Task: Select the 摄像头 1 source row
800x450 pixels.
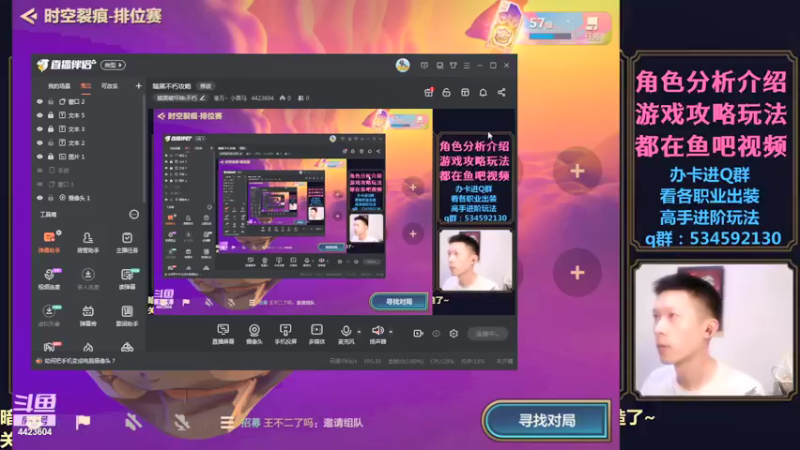Action: [87, 198]
